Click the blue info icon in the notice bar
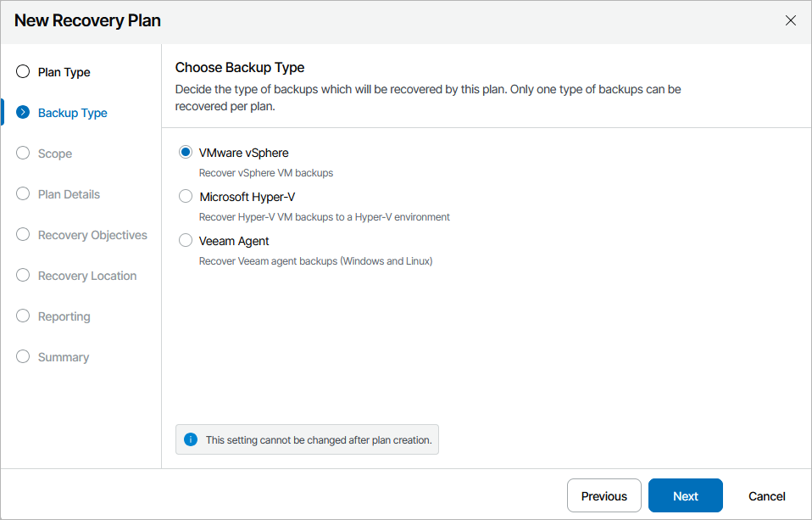 pyautogui.click(x=190, y=439)
